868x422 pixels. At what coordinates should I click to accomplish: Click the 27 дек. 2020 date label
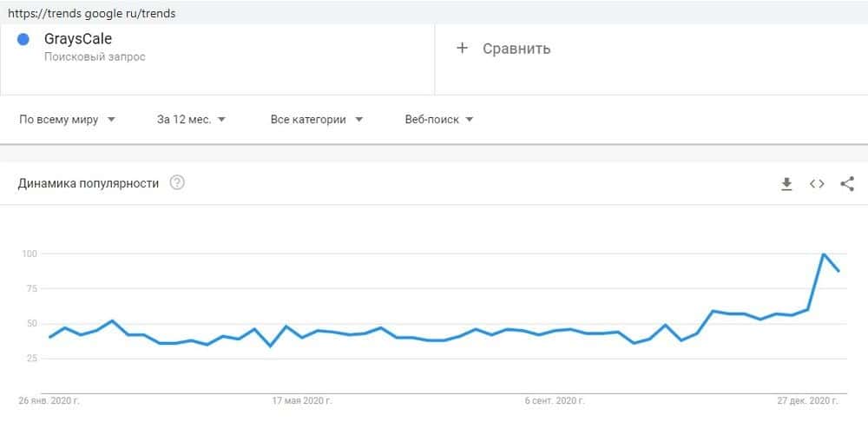point(807,400)
